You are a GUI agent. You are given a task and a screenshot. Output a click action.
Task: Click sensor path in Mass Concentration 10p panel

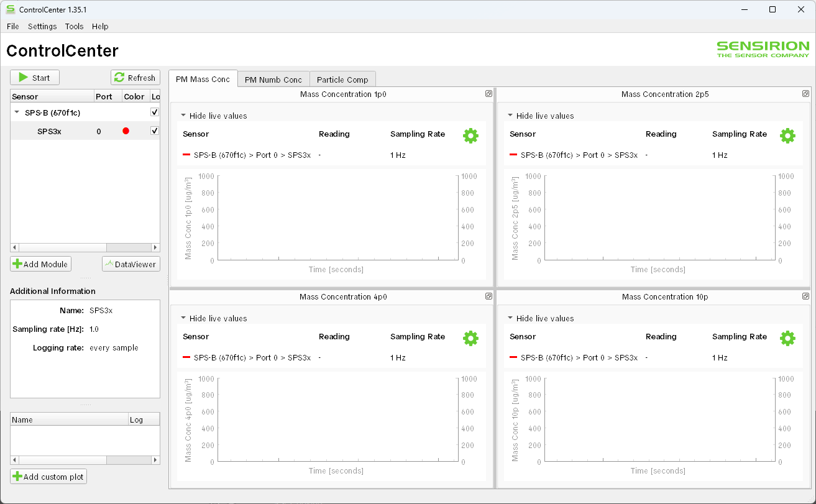click(x=579, y=357)
